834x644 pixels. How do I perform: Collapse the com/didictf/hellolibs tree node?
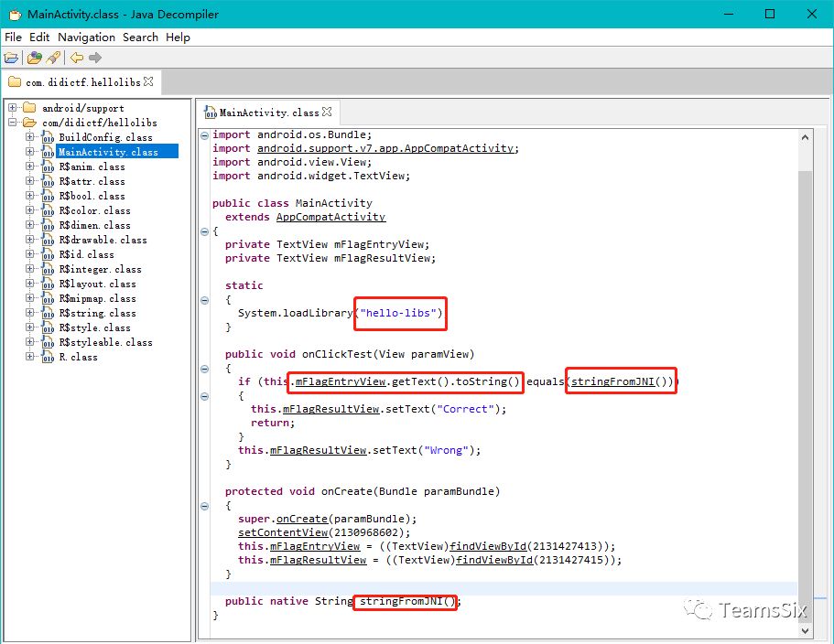[12, 123]
